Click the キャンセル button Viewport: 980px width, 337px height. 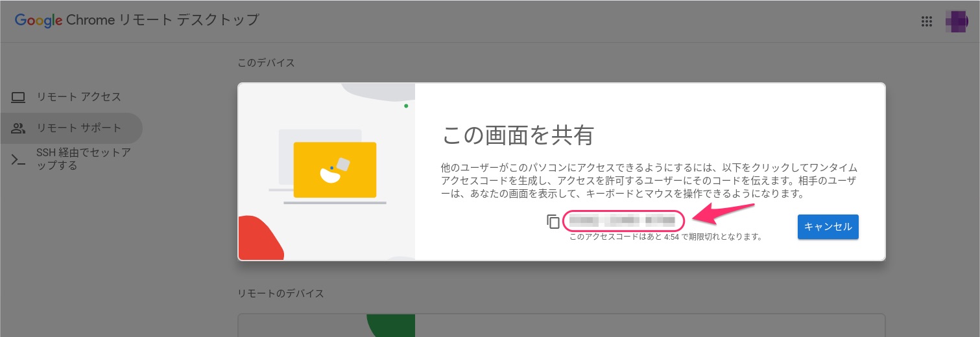point(828,227)
